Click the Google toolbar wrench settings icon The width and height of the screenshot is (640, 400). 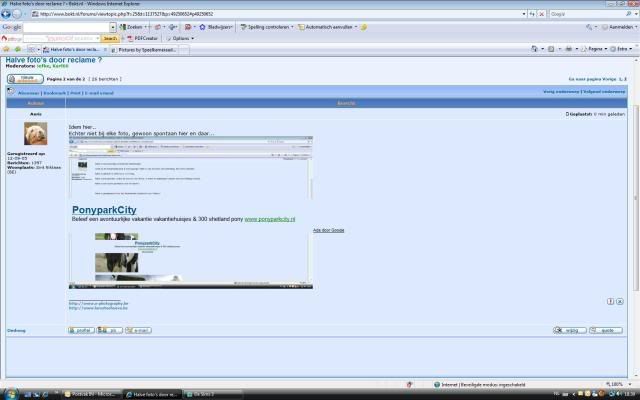(x=589, y=27)
